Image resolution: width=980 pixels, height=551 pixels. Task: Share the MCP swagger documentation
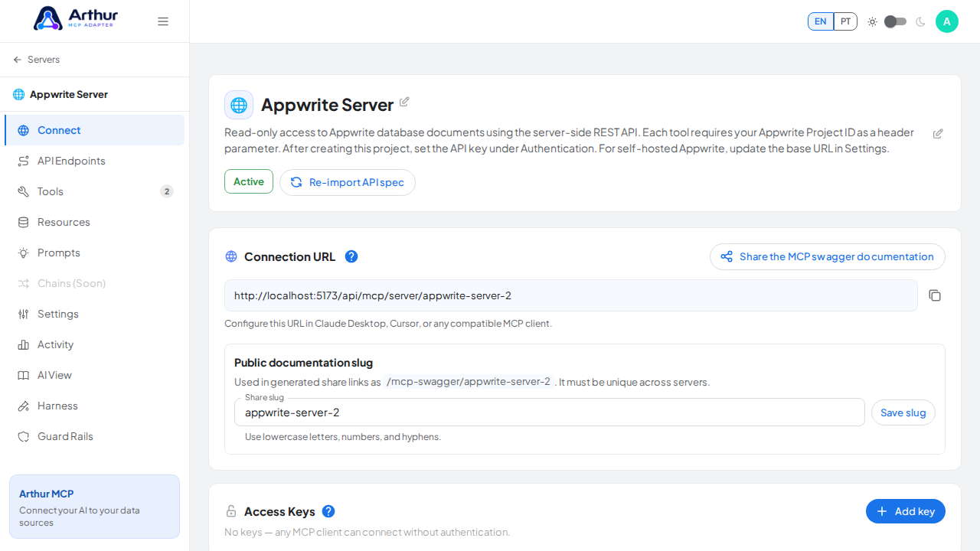coord(828,256)
